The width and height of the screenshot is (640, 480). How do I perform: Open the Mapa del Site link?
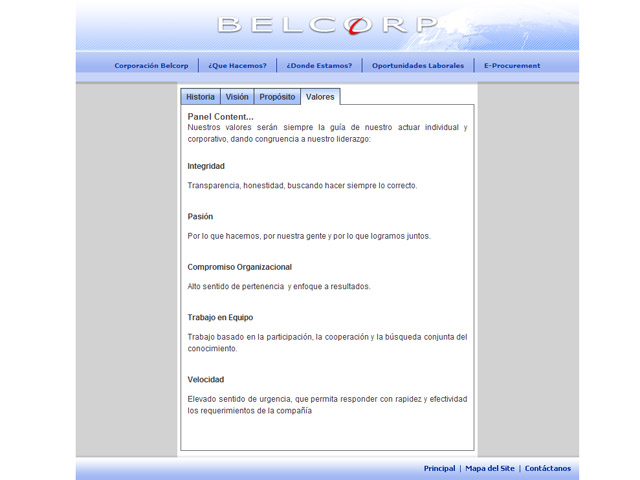click(x=490, y=468)
